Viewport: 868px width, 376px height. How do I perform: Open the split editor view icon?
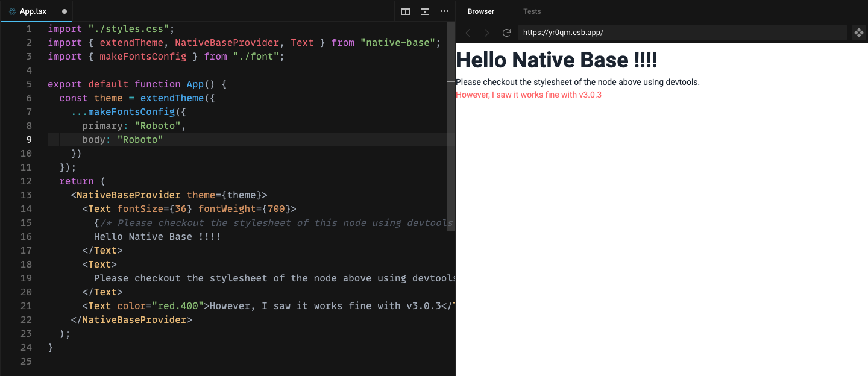[x=405, y=11]
